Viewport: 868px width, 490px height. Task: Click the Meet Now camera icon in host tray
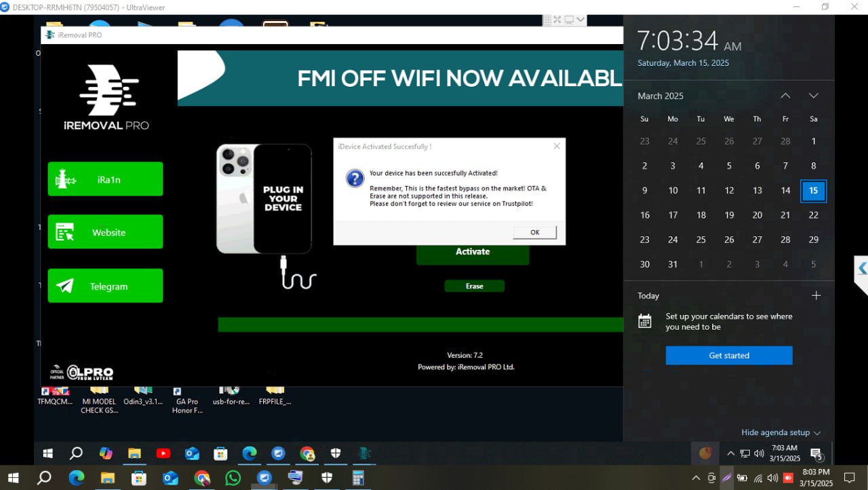pos(711,478)
